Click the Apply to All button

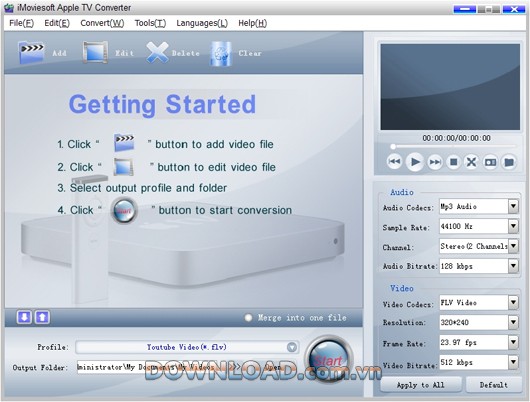tap(420, 385)
